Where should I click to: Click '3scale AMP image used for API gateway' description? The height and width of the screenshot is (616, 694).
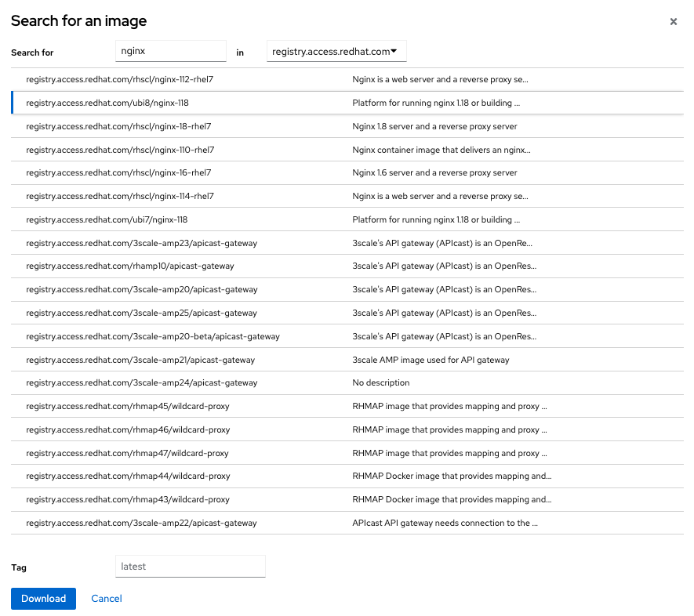tap(431, 360)
